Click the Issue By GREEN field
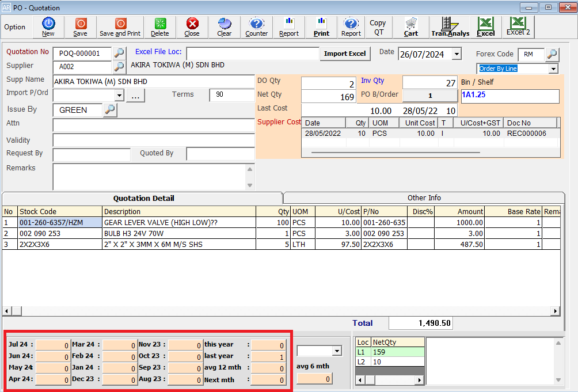Image resolution: width=578 pixels, height=392 pixels. tap(77, 110)
